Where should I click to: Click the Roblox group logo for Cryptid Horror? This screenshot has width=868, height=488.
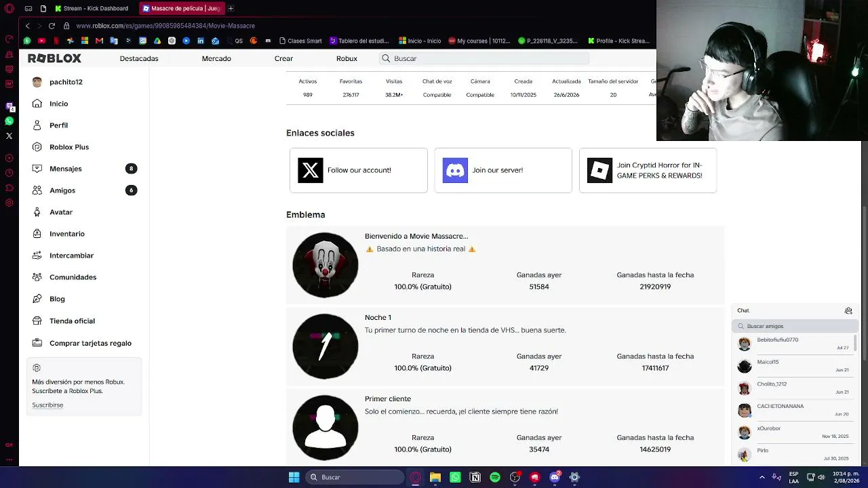point(600,170)
